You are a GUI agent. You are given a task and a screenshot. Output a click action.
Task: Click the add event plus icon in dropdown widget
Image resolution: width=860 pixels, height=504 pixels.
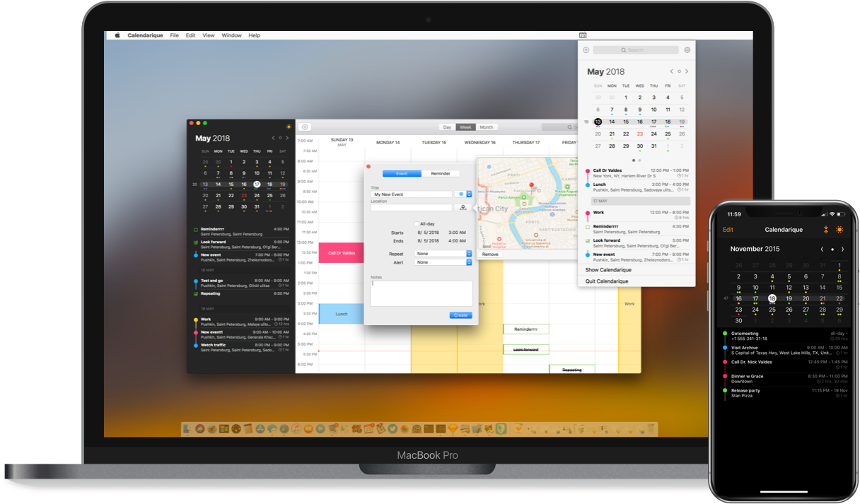click(586, 50)
